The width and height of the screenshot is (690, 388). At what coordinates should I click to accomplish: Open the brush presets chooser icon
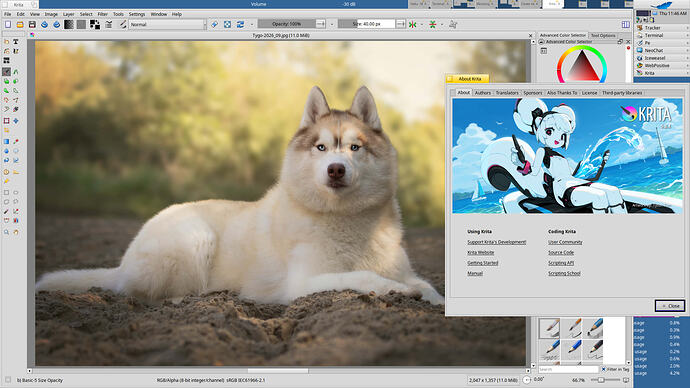(123, 24)
